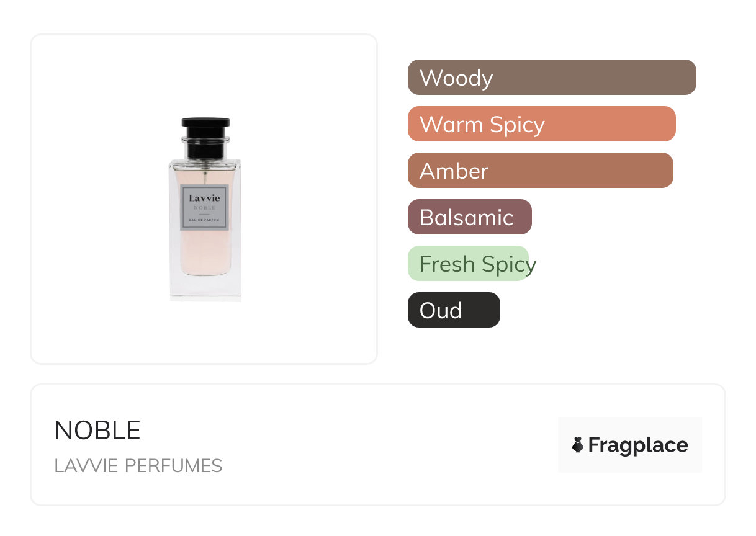Select the Warm Spicy accord bar
Screen dimensions: 756x536
point(541,124)
